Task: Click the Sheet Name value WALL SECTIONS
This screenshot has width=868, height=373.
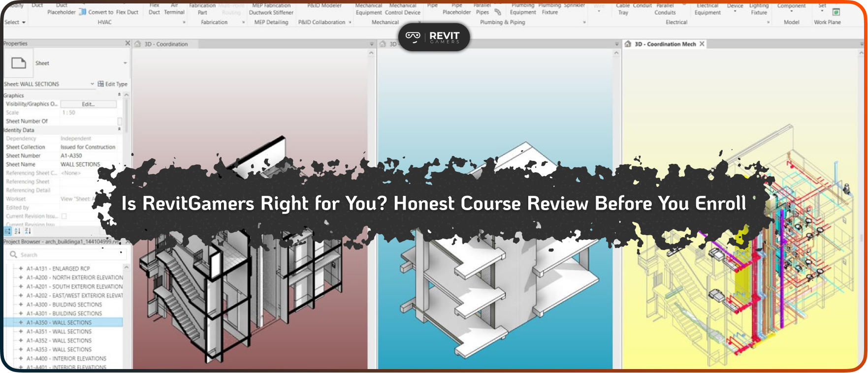Action: 80,164
